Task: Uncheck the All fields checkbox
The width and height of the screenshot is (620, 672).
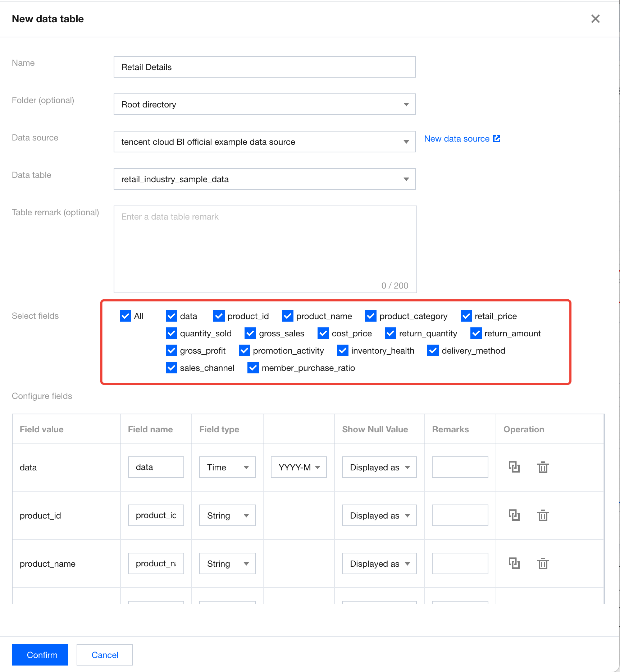Action: click(x=125, y=316)
